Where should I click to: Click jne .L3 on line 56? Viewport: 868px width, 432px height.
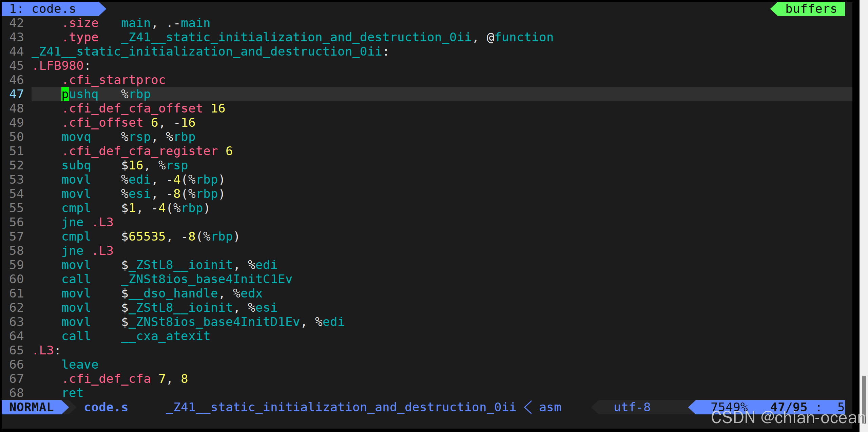(x=88, y=222)
